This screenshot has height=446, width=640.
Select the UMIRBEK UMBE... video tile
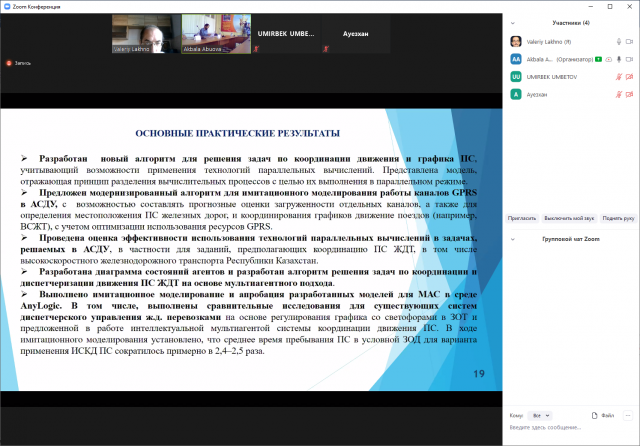pos(286,34)
